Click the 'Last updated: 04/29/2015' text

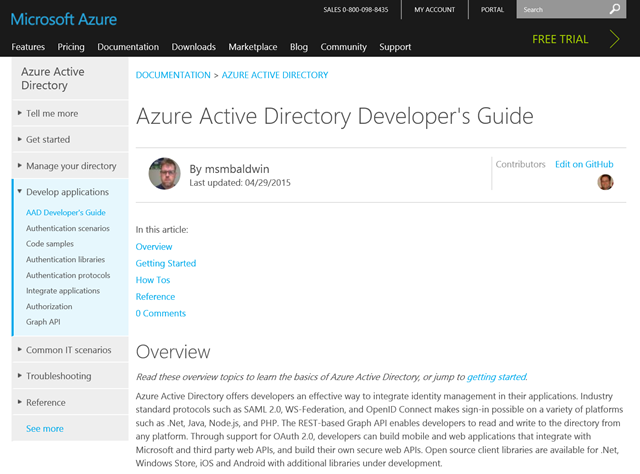(240, 183)
